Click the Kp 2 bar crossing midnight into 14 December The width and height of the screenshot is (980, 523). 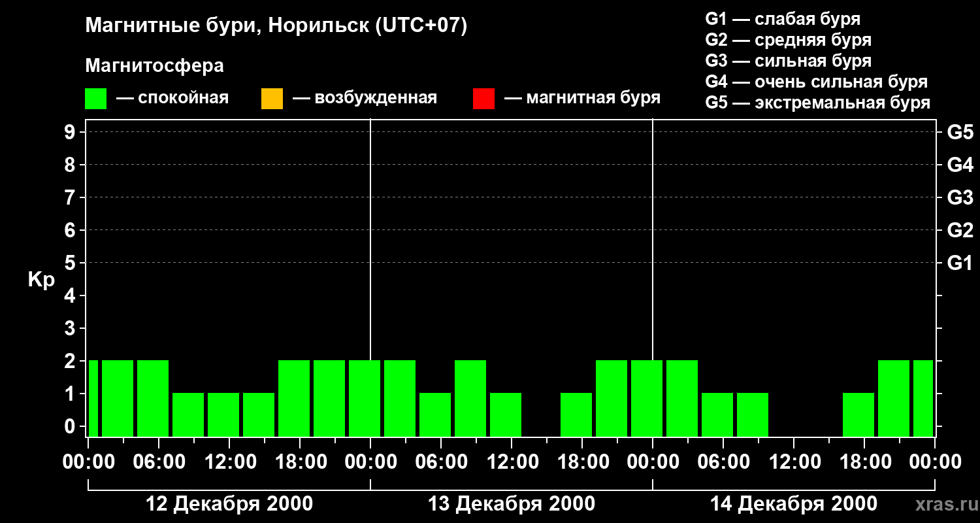tap(647, 398)
